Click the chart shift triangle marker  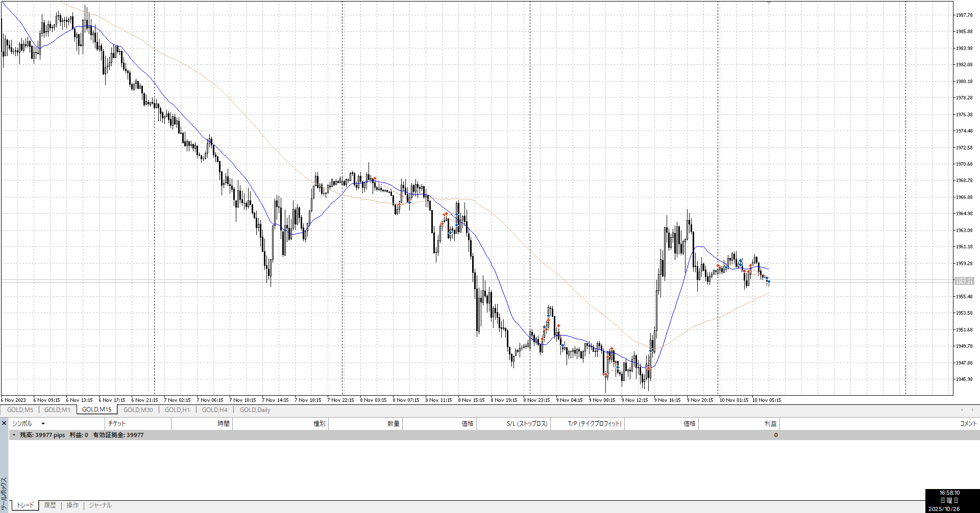click(x=769, y=3)
